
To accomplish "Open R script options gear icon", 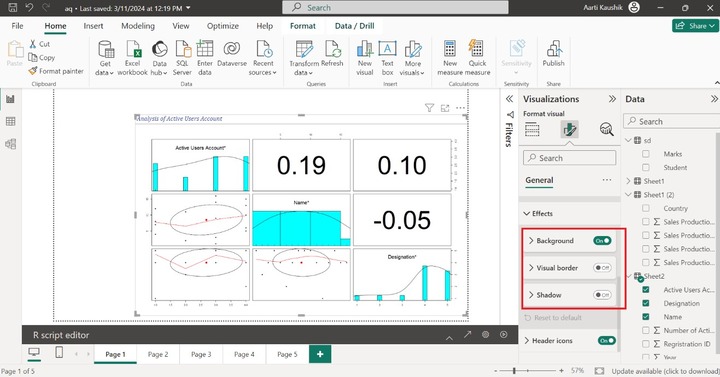I will pyautogui.click(x=485, y=335).
